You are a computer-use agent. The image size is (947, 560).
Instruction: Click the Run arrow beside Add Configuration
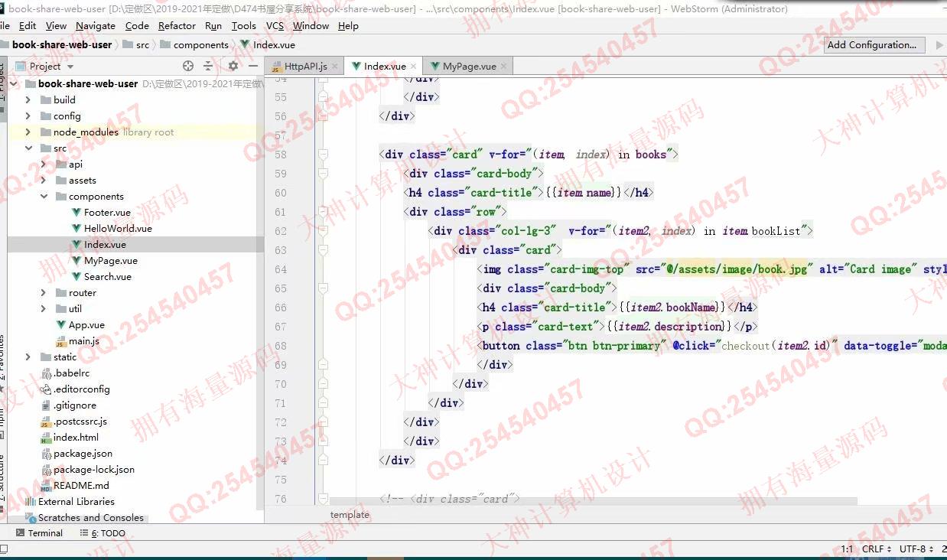(x=939, y=45)
